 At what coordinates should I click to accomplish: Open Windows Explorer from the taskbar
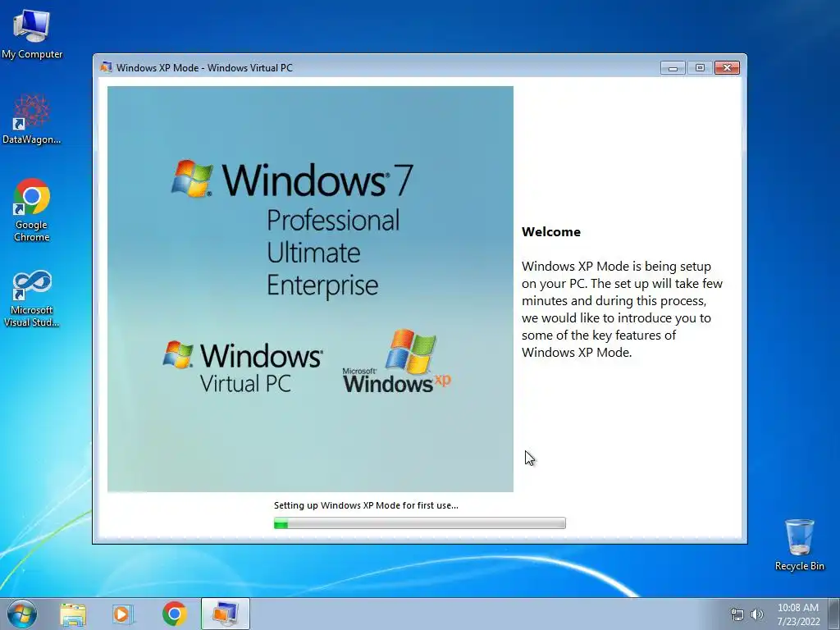[x=73, y=614]
